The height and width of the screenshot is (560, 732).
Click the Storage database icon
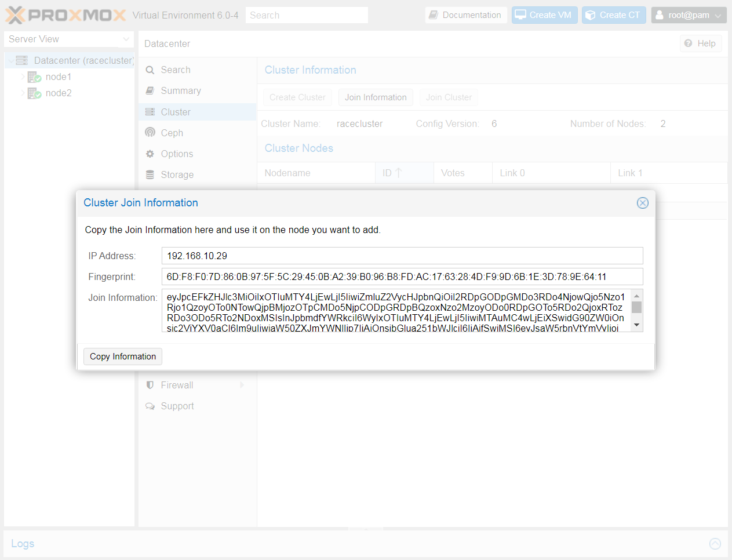tap(150, 174)
